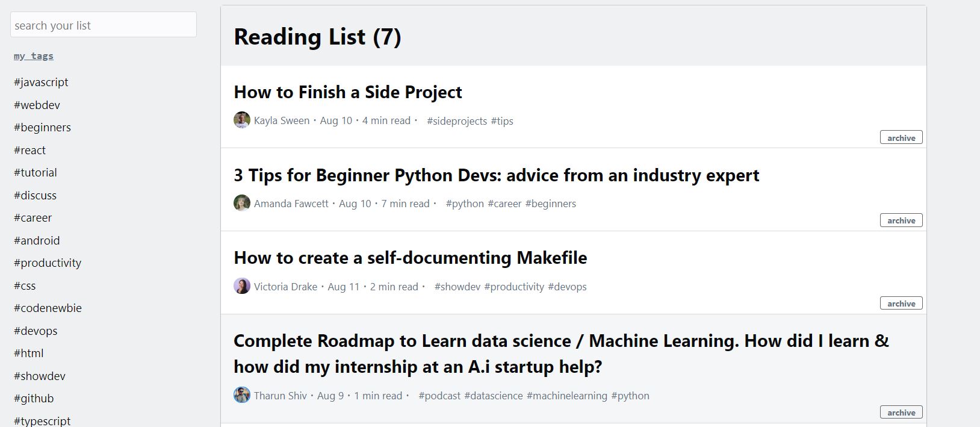The height and width of the screenshot is (427, 980).
Task: Click Amanda Fawcett's profile avatar
Action: tap(242, 203)
